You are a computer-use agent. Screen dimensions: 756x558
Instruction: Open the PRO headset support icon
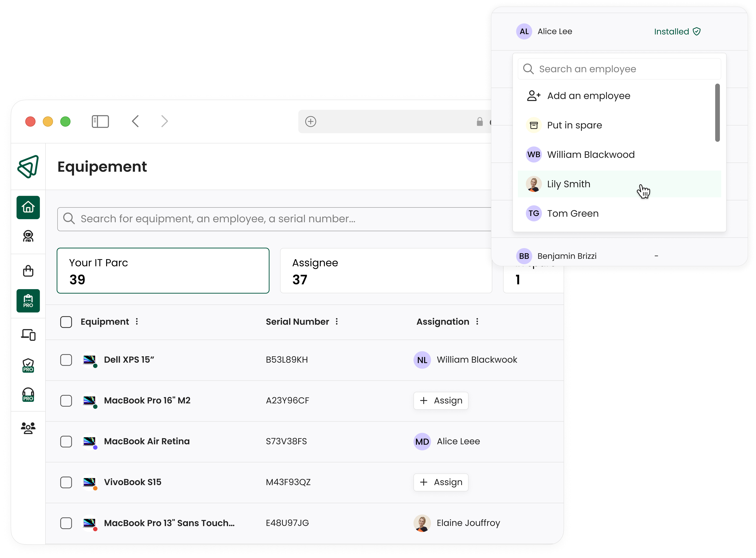(x=28, y=395)
